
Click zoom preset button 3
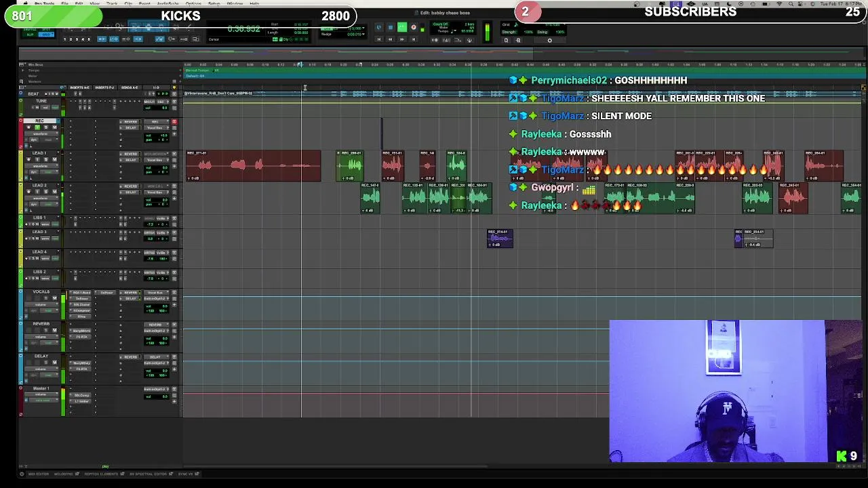77,39
